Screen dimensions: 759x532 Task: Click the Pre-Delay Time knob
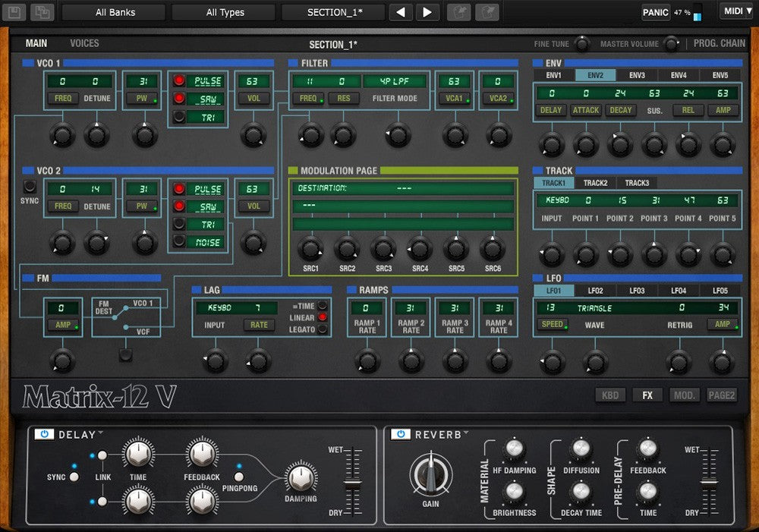pyautogui.click(x=647, y=492)
